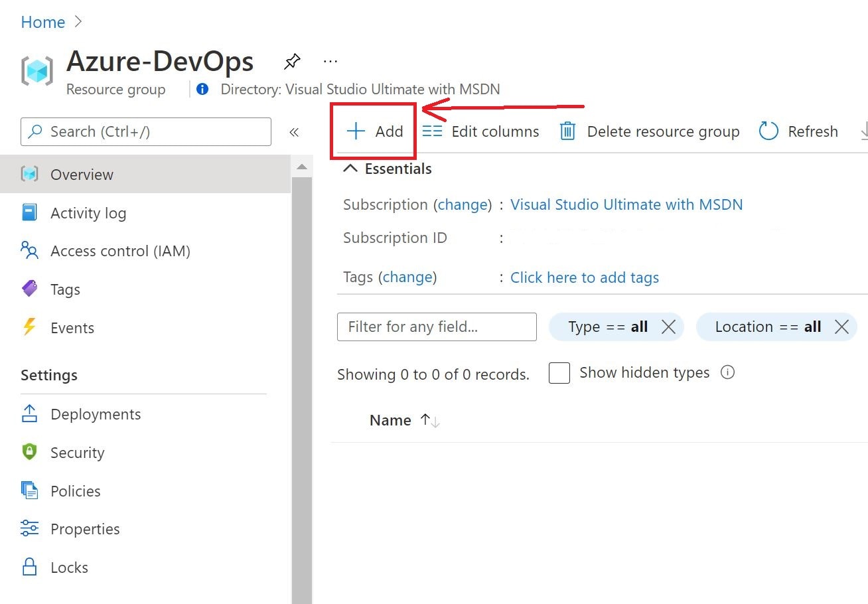Image resolution: width=868 pixels, height=604 pixels.
Task: Click the Properties sliders icon
Action: (x=30, y=528)
